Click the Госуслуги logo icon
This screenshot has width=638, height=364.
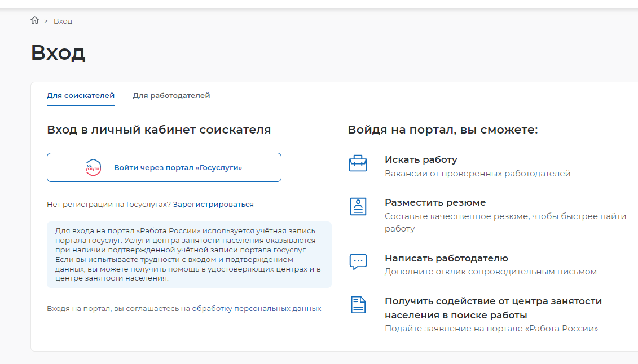point(93,167)
